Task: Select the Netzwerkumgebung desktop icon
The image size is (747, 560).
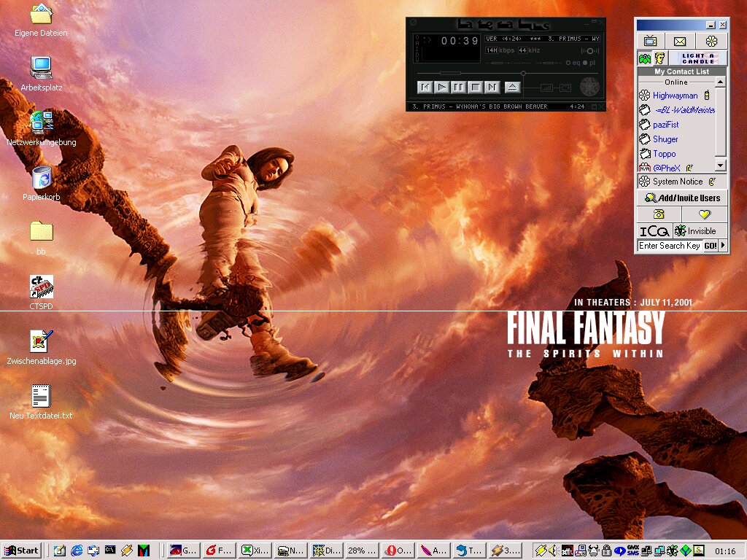Action: 41,128
